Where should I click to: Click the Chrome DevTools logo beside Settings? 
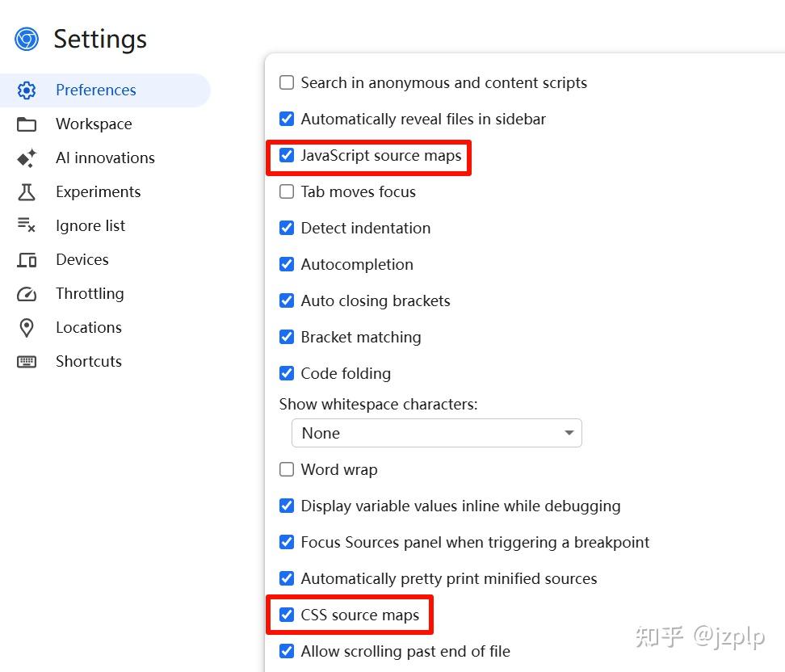click(x=27, y=39)
